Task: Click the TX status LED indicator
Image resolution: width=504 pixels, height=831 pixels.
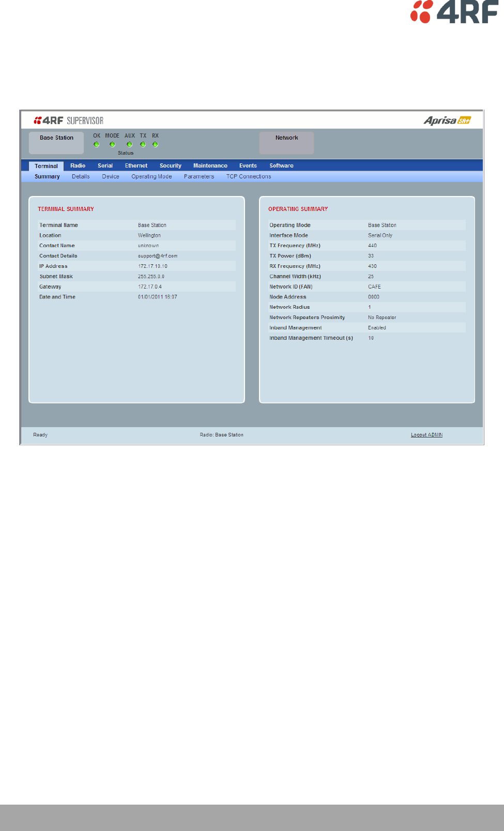Action: pyautogui.click(x=143, y=144)
